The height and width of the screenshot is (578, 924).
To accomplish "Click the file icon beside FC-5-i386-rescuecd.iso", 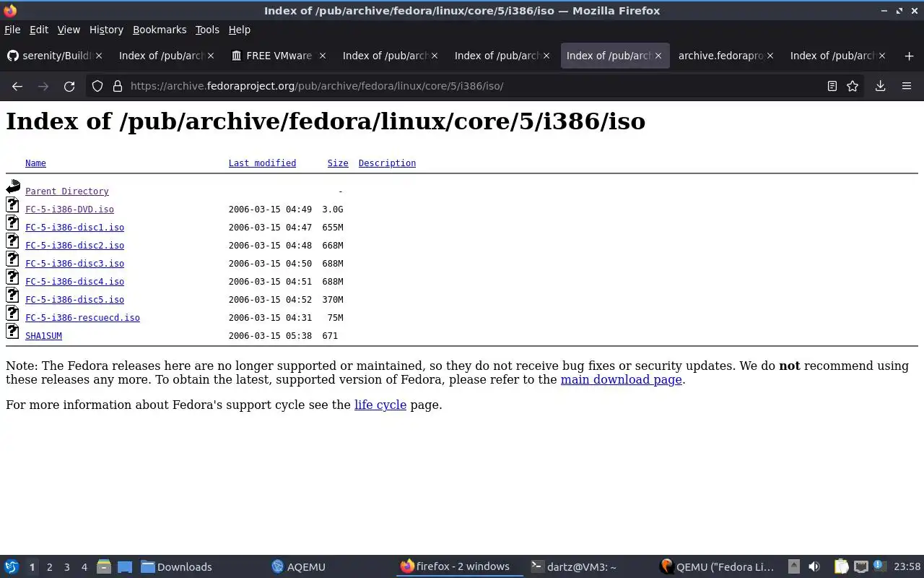I will (13, 313).
